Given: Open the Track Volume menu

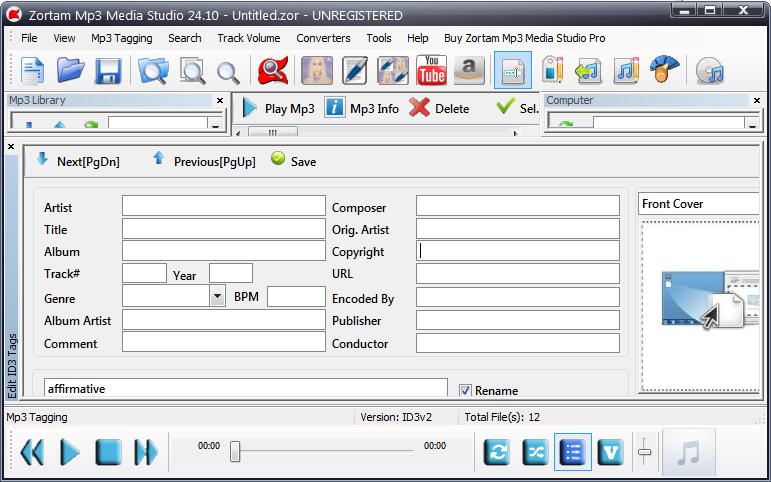Looking at the screenshot, I should pyautogui.click(x=249, y=38).
